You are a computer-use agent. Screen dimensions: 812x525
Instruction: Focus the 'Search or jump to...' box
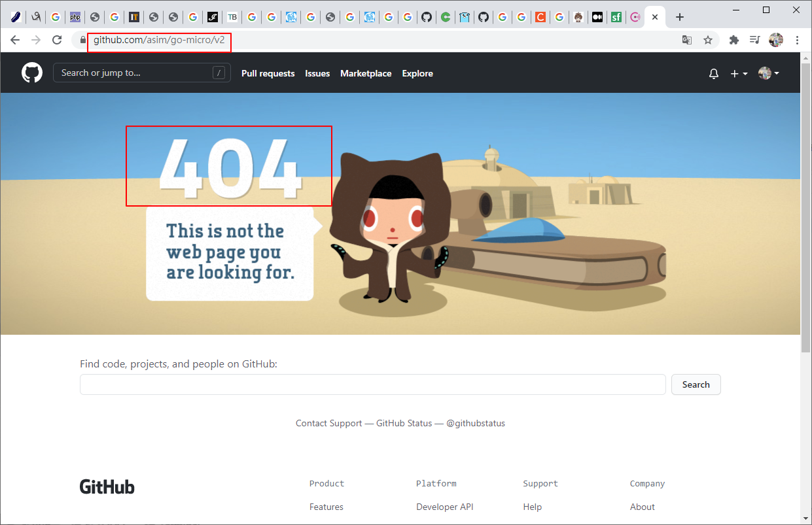pyautogui.click(x=142, y=73)
